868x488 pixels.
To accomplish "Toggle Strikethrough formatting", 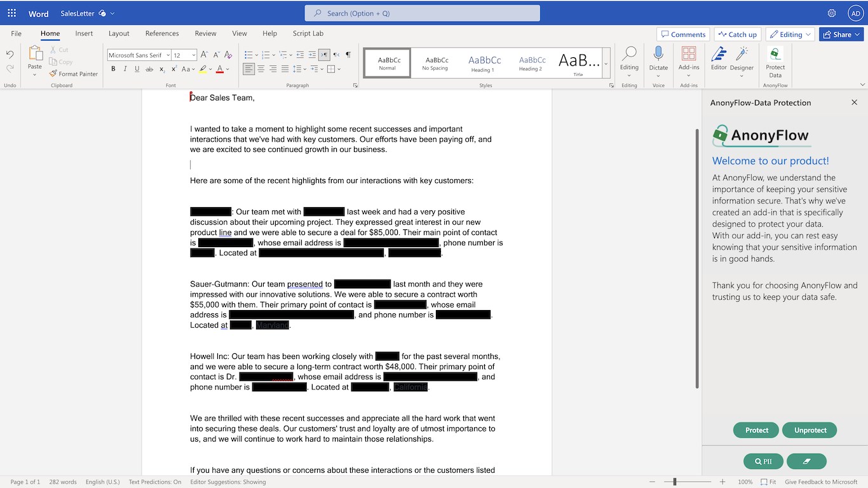I will tap(149, 69).
